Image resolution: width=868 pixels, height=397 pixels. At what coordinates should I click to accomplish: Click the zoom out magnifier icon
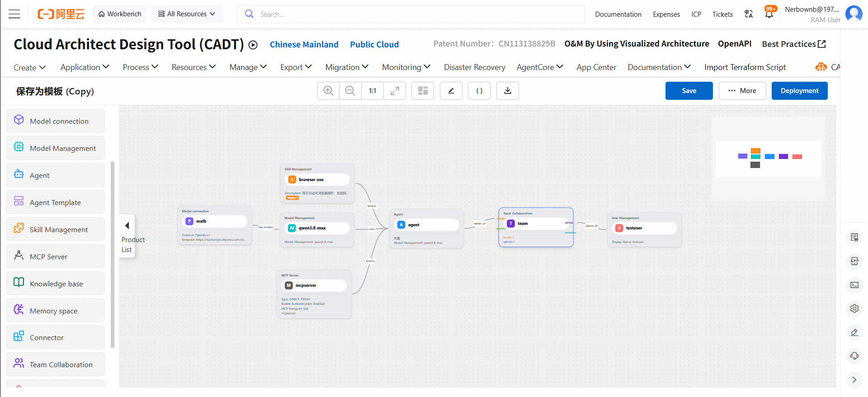[x=350, y=91]
